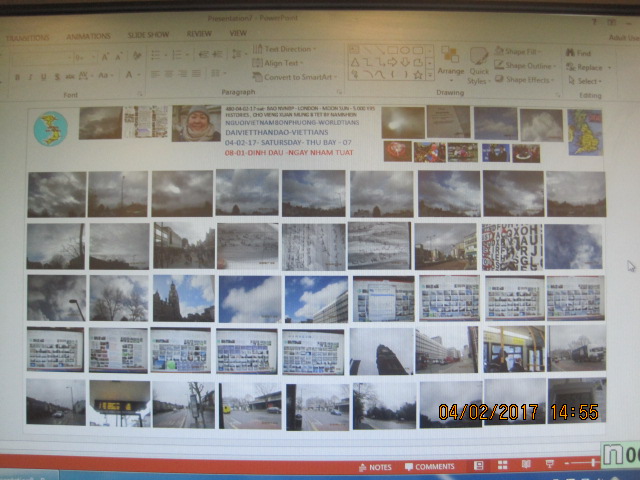This screenshot has width=640, height=480.
Task: Click Increase List Level icon
Action: click(x=217, y=54)
